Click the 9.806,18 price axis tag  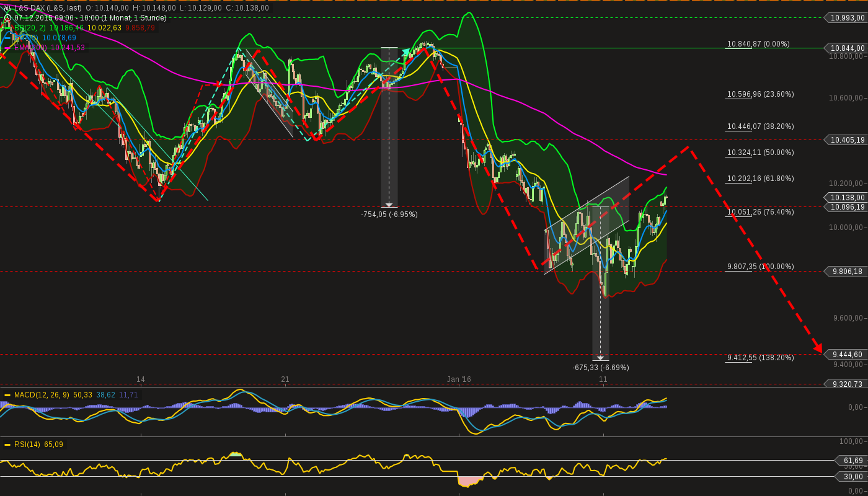(844, 272)
